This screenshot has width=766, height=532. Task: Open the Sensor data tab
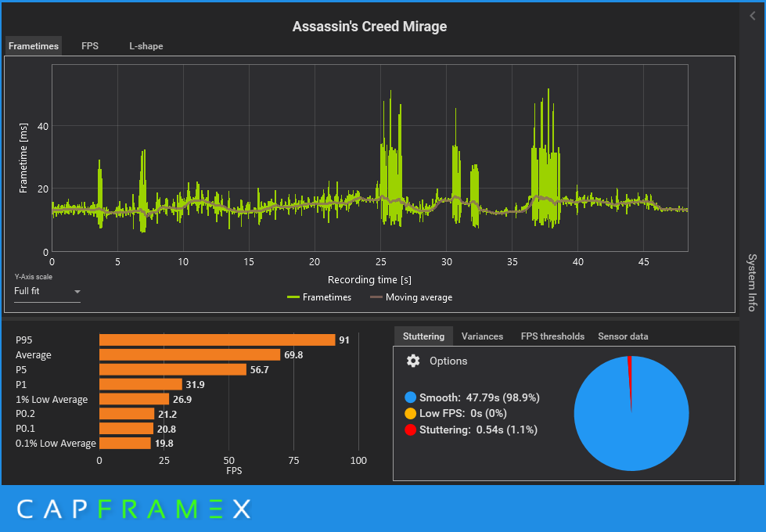623,336
